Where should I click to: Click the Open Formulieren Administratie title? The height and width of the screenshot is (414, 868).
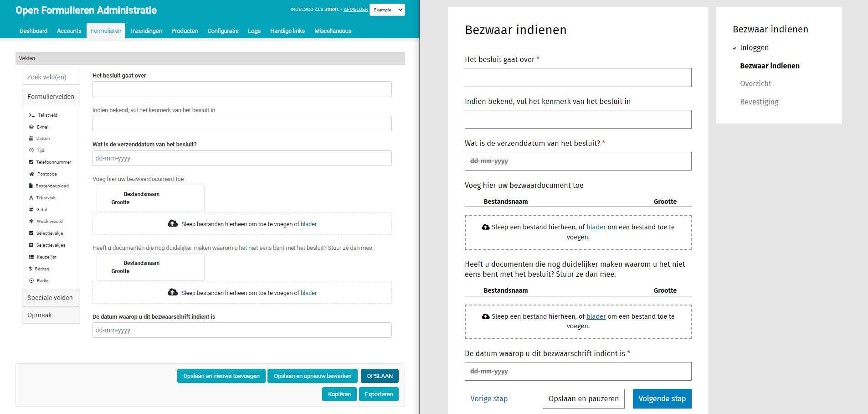(x=86, y=10)
